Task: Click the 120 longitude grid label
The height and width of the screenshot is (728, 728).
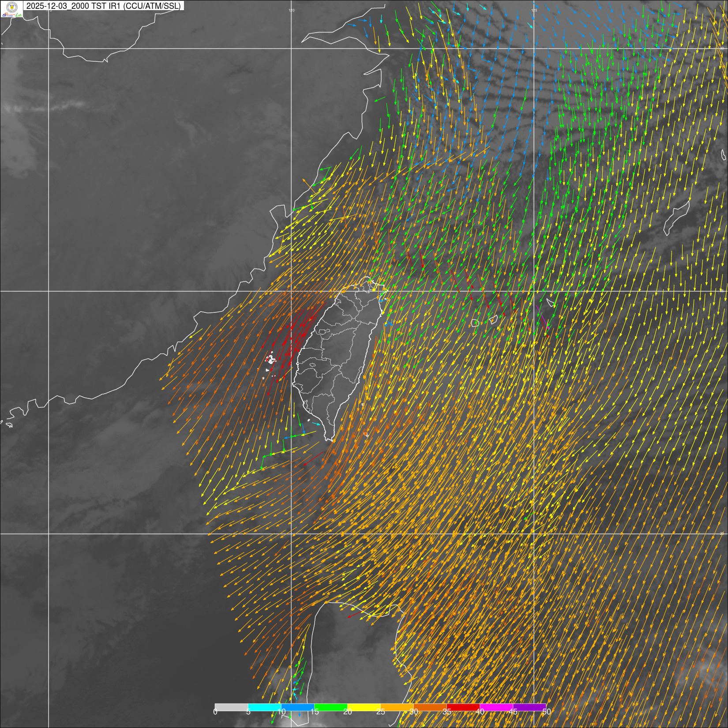Action: tap(291, 10)
